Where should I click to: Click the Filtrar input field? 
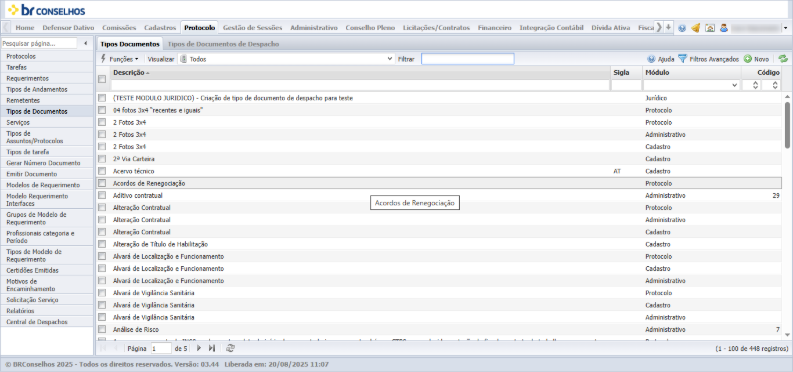pos(468,59)
